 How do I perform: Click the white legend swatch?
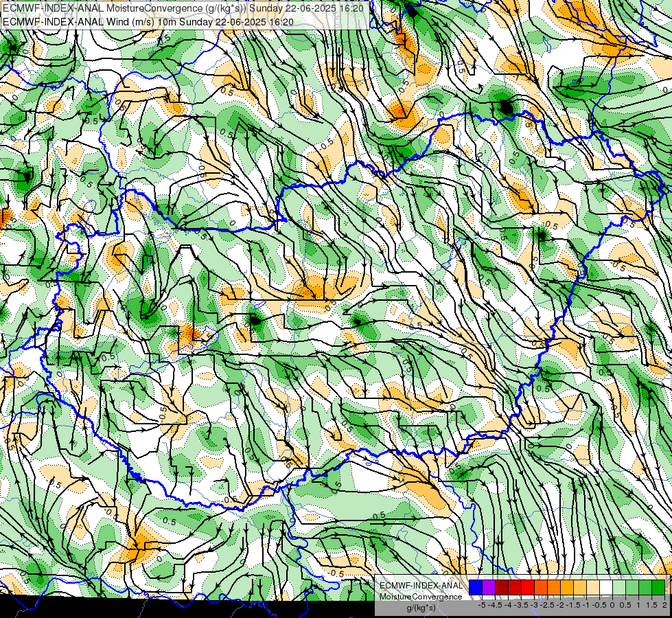(x=606, y=588)
